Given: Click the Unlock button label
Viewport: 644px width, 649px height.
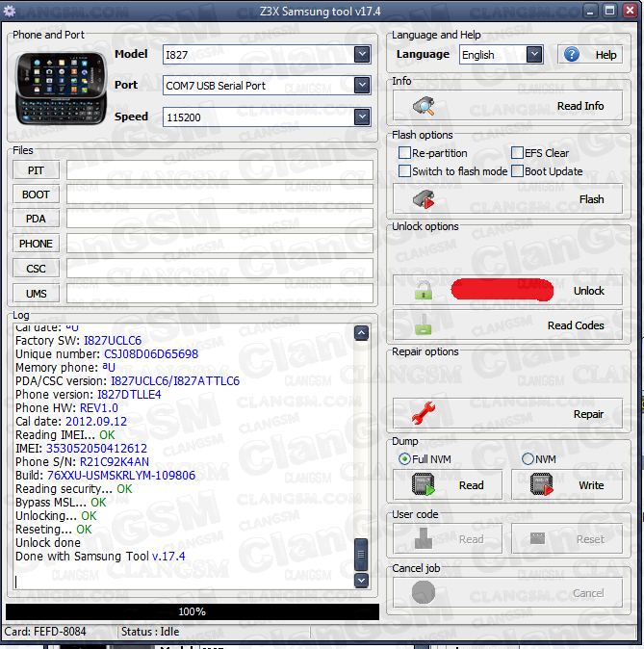Looking at the screenshot, I should (x=588, y=291).
